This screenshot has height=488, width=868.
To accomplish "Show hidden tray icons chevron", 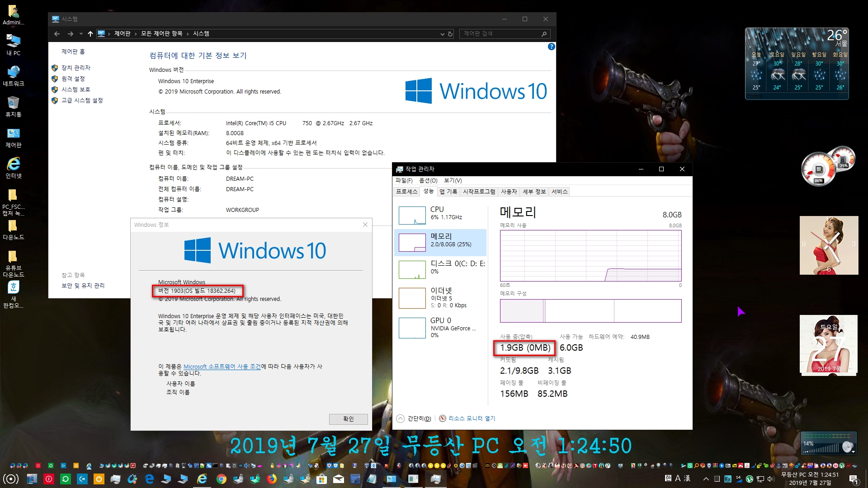I will 706,479.
